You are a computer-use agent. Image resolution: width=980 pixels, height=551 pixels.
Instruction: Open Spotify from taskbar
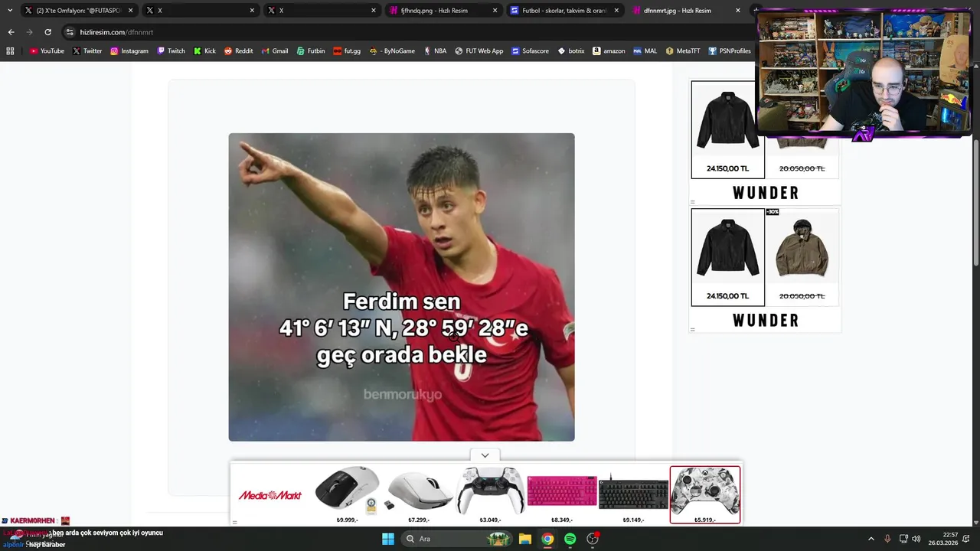tap(570, 539)
